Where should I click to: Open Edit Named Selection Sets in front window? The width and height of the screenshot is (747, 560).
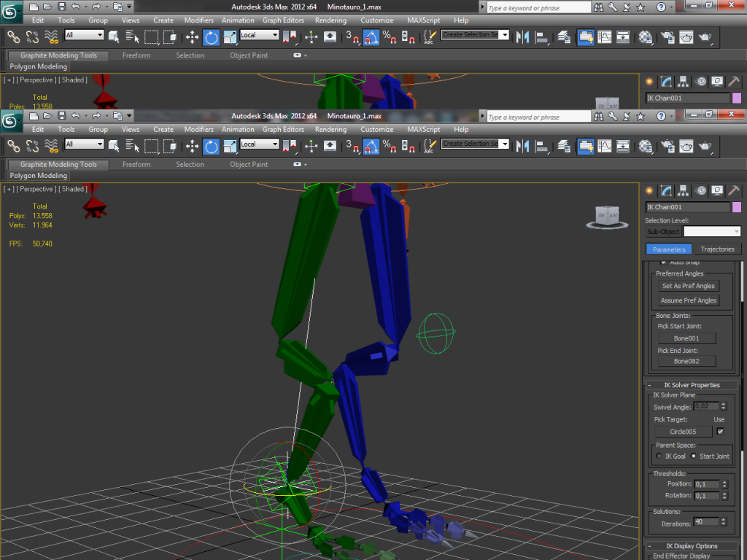[430, 146]
